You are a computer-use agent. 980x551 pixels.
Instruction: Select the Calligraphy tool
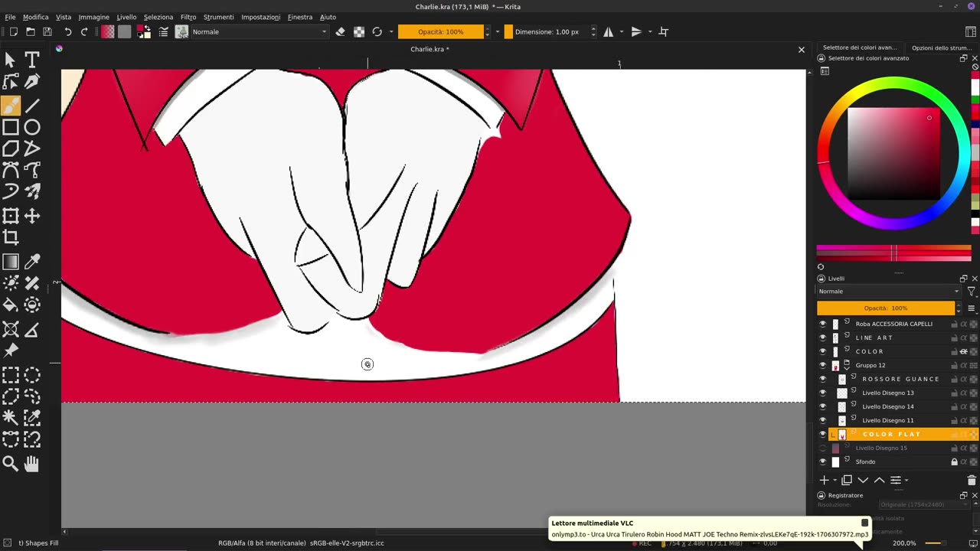32,81
